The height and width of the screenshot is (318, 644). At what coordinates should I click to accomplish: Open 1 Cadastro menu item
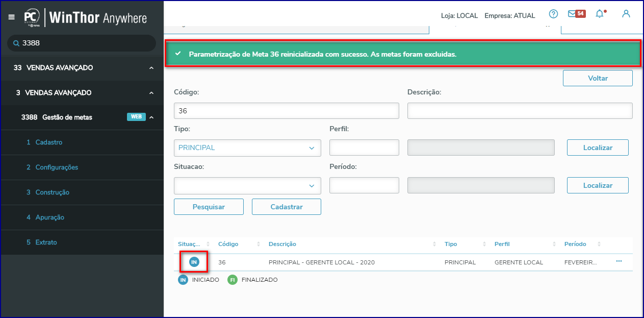[x=82, y=142]
